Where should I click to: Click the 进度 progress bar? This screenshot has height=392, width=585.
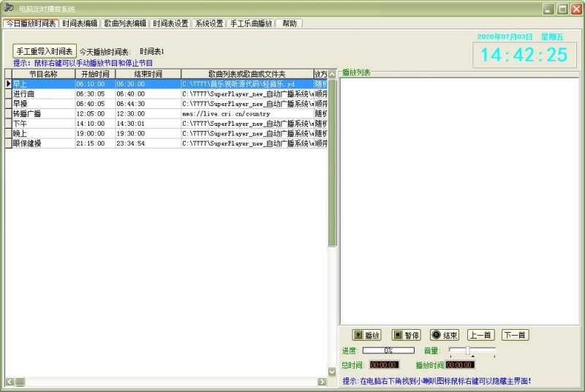click(388, 350)
